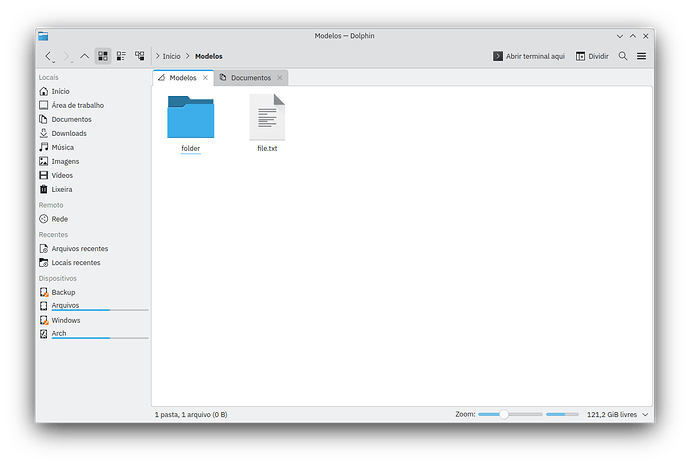Maximize the Dolphin window

633,36
